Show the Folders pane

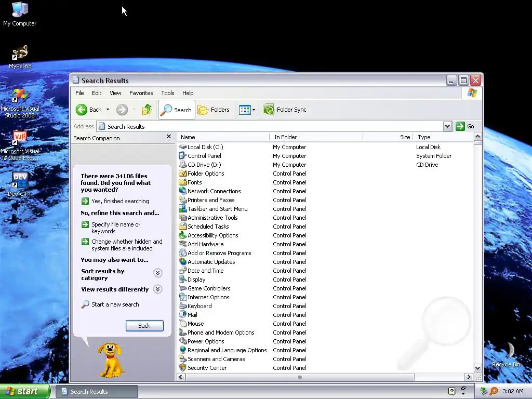click(x=214, y=110)
